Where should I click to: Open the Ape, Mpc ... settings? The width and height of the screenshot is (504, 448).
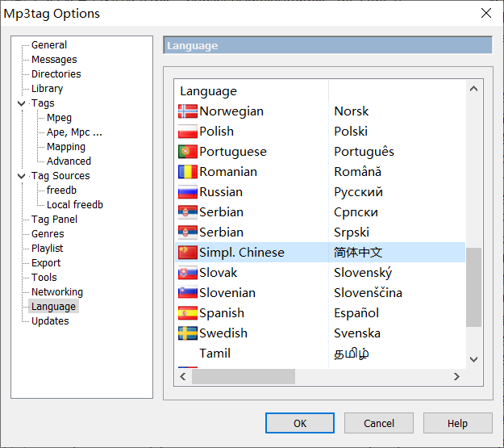74,132
